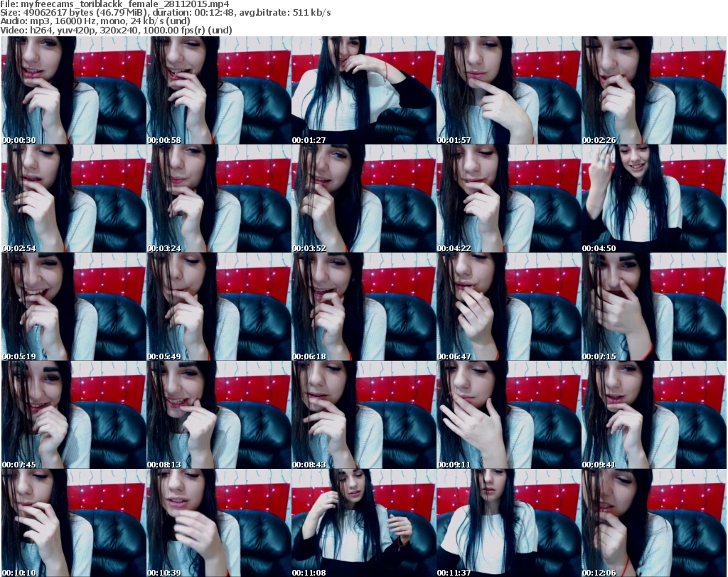
Task: Select the thumbnail stamped 00:12:06
Action: pyautogui.click(x=654, y=523)
